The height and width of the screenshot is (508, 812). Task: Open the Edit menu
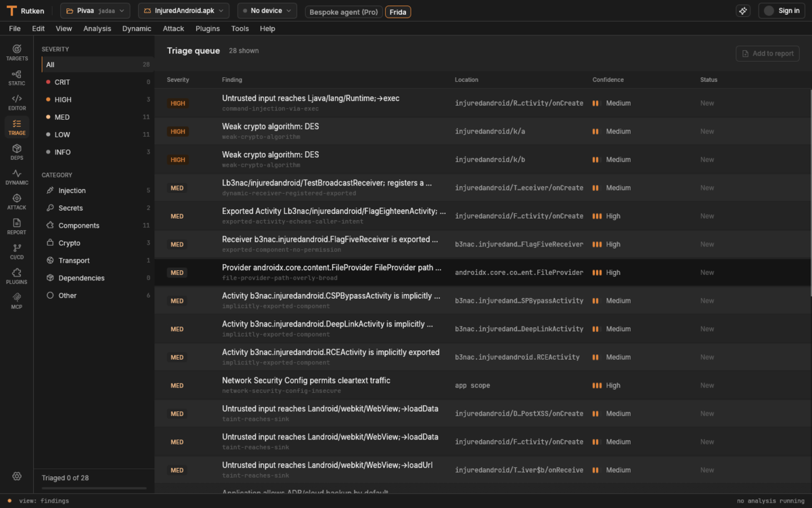[39, 28]
